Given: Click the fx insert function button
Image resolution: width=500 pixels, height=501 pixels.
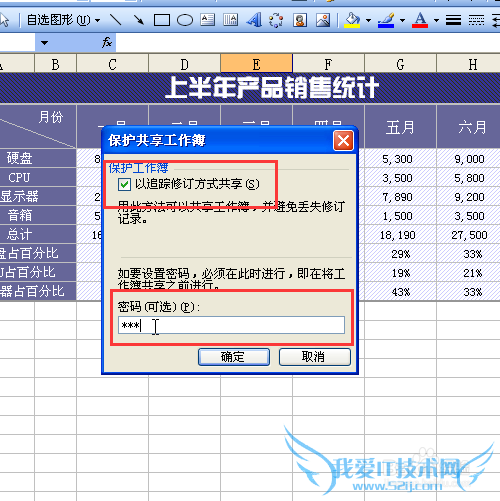Looking at the screenshot, I should pos(107,43).
